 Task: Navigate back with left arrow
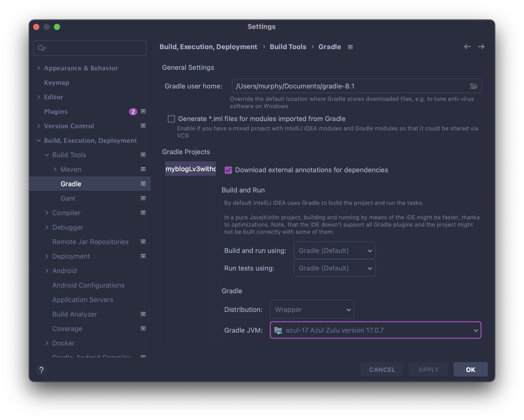coord(467,47)
